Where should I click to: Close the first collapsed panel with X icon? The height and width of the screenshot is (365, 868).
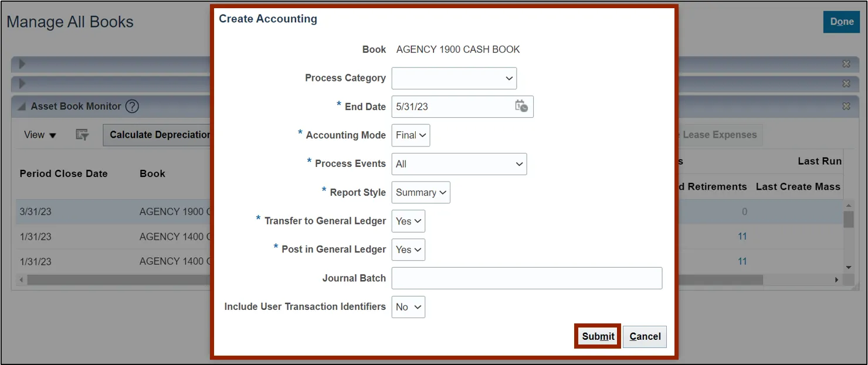[846, 64]
